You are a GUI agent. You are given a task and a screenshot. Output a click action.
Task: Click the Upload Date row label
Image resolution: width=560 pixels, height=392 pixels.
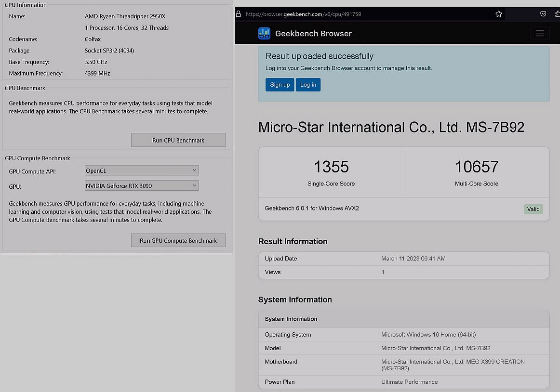click(x=280, y=259)
